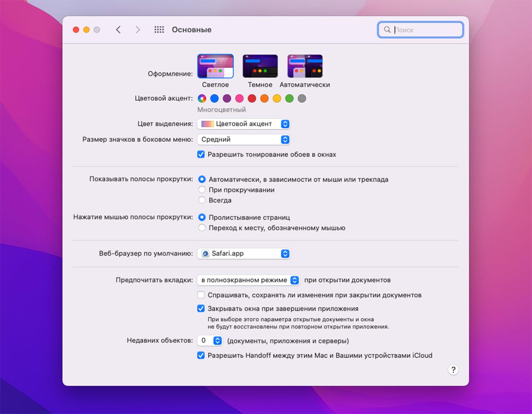Choose the pink accent color
This screenshot has width=532, height=414.
coord(239,99)
